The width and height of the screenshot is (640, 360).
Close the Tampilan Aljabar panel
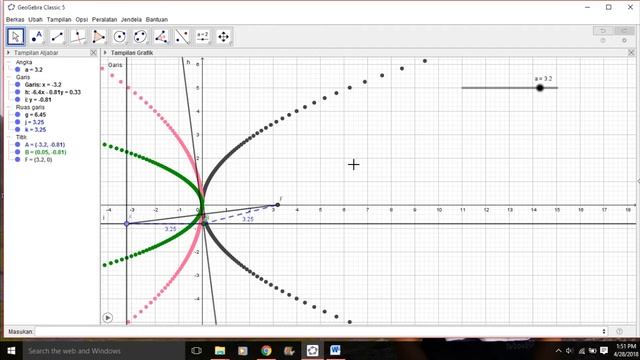93,53
